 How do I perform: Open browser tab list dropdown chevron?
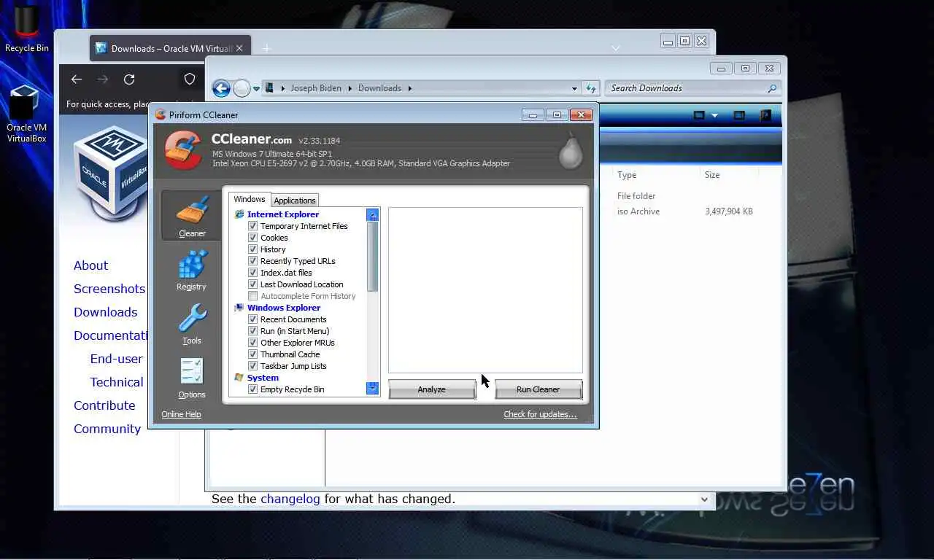tap(616, 48)
